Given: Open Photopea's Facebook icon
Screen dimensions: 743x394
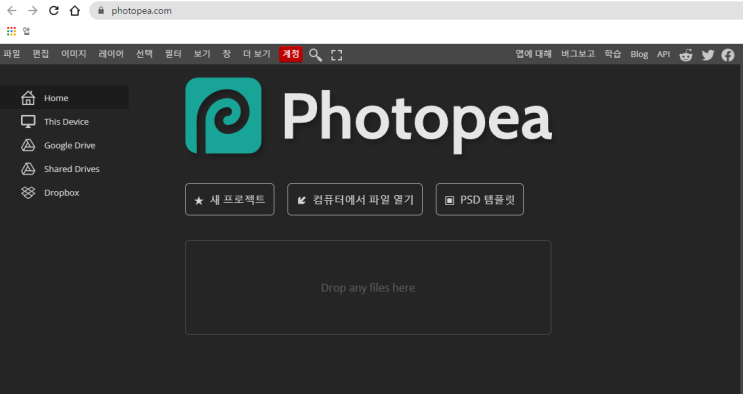Looking at the screenshot, I should click(x=728, y=55).
